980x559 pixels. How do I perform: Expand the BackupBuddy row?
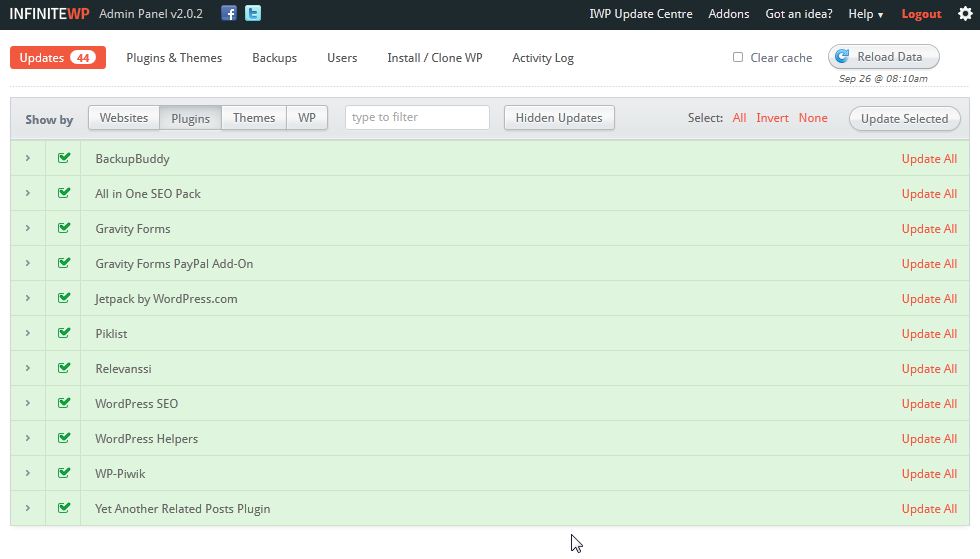pos(28,158)
